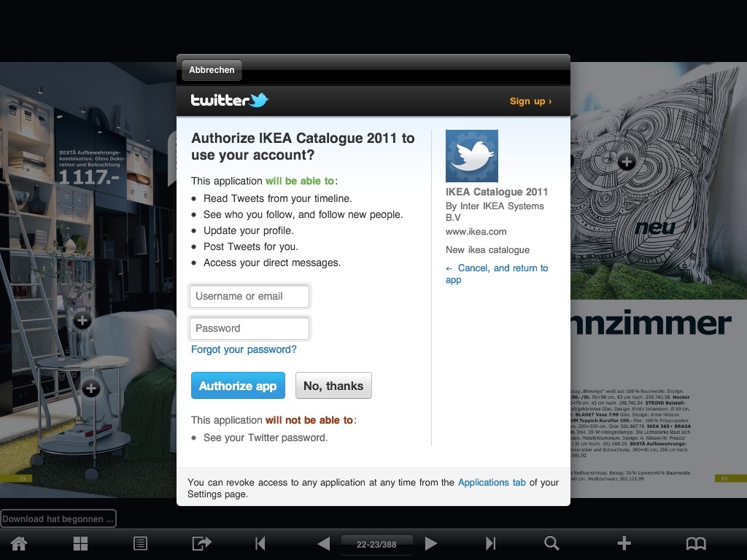Tap the Home icon in bottom toolbar
The height and width of the screenshot is (560, 747).
[19, 543]
